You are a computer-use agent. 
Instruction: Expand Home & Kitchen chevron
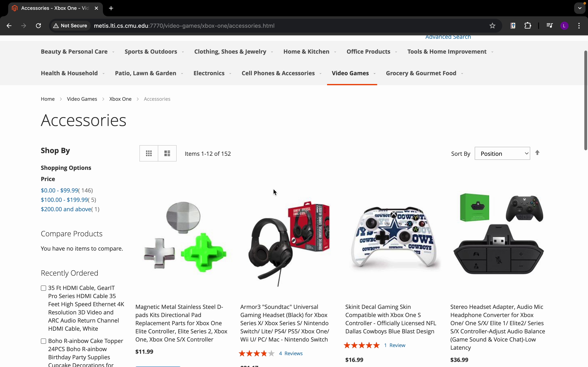[x=335, y=52]
